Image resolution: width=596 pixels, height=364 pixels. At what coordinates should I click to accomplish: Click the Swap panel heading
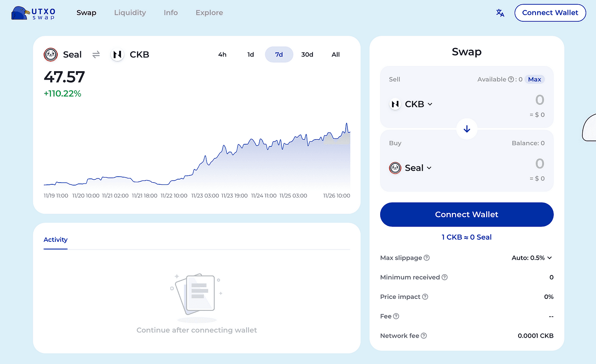click(x=467, y=52)
